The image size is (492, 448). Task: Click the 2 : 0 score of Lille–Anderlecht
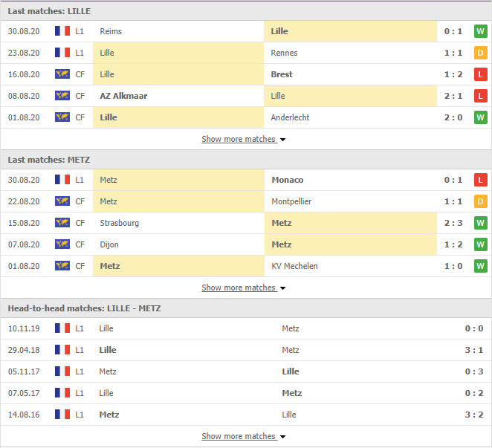coord(453,117)
